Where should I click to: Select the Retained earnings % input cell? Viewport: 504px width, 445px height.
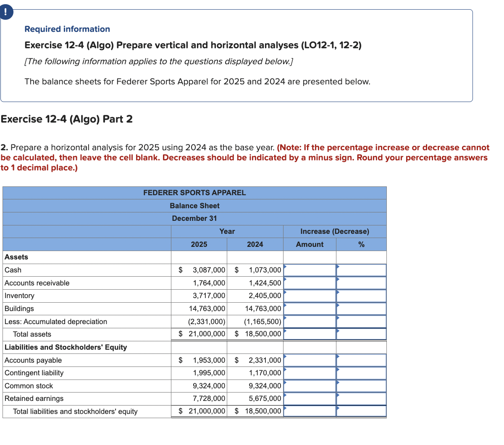[361, 398]
